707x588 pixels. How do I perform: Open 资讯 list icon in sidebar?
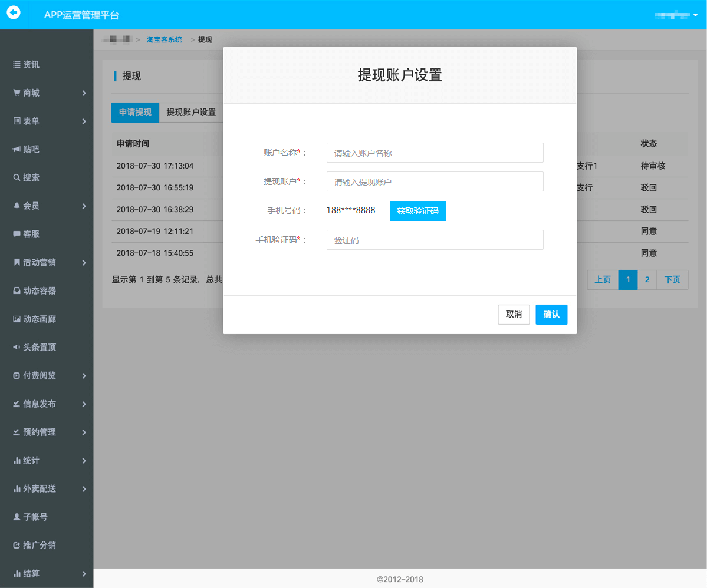click(x=17, y=65)
